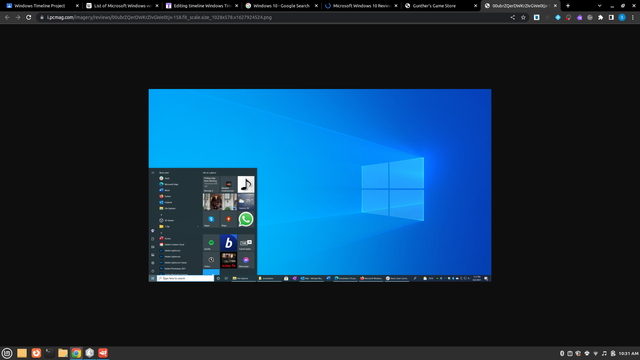The height and width of the screenshot is (360, 640).
Task: Bookmark this tab with the star
Action: pyautogui.click(x=523, y=18)
